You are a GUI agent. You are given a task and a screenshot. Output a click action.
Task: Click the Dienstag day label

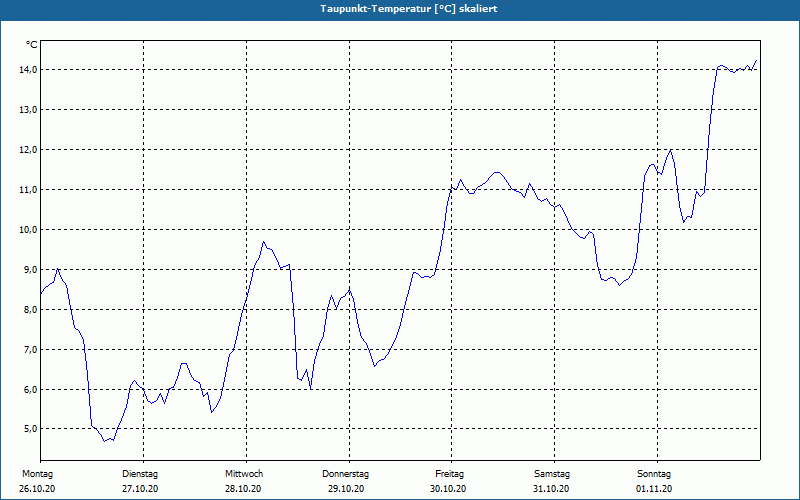(x=140, y=474)
